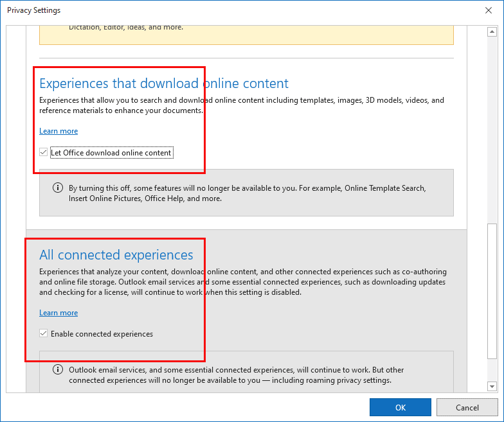Dismiss the dialog with Cancel
This screenshot has height=422, width=504.
(467, 407)
